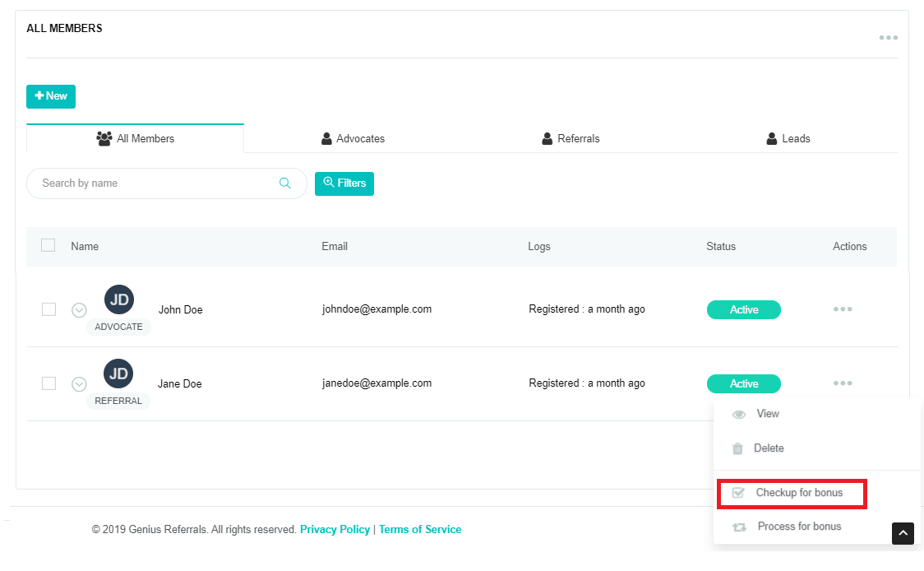
Task: Open the Filters panel
Action: click(x=344, y=183)
